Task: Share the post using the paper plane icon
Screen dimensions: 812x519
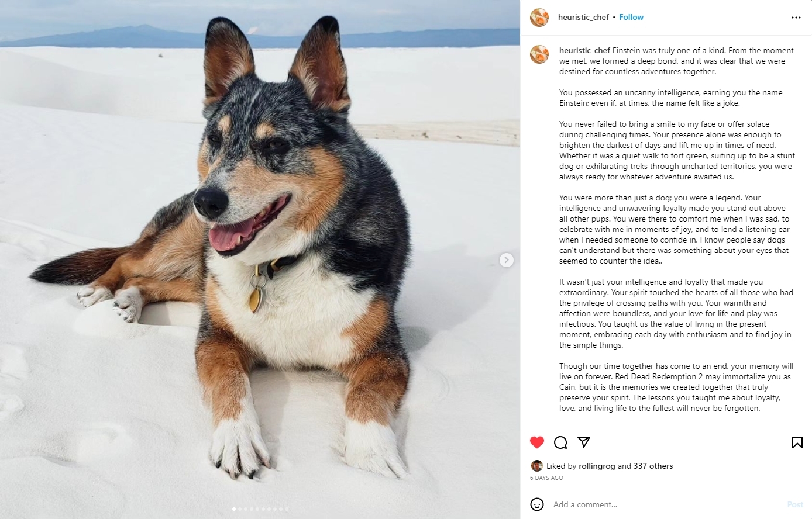Action: tap(584, 442)
